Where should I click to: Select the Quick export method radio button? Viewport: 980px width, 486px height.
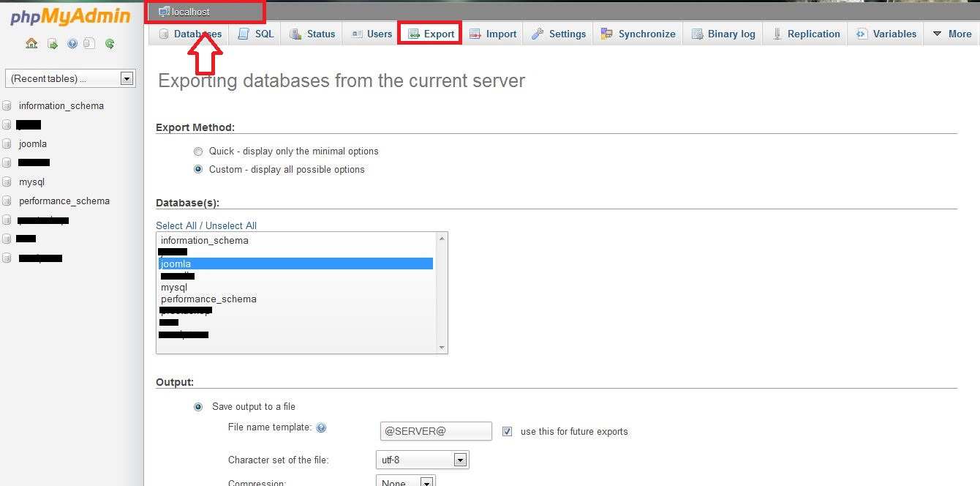198,152
